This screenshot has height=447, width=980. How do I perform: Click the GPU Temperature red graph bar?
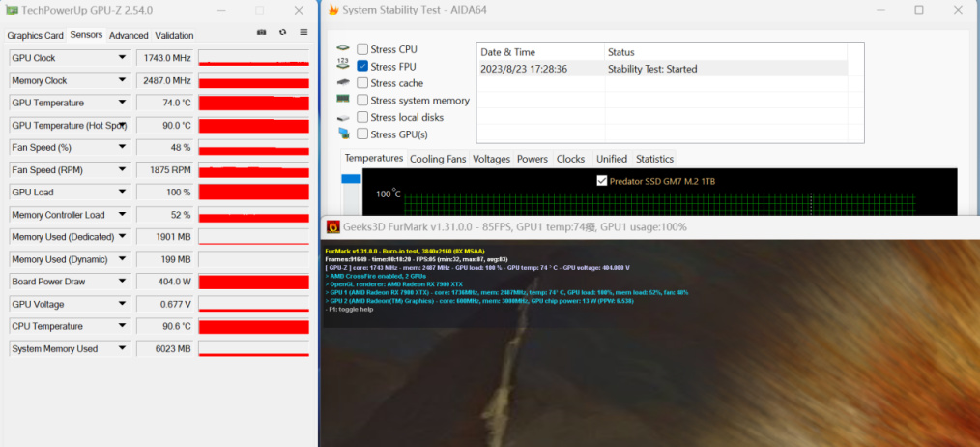point(254,103)
